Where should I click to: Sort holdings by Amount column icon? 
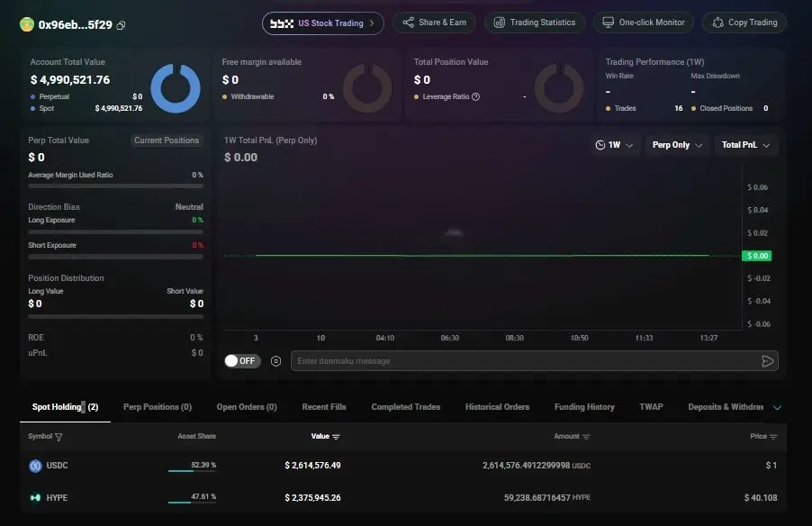(x=586, y=437)
